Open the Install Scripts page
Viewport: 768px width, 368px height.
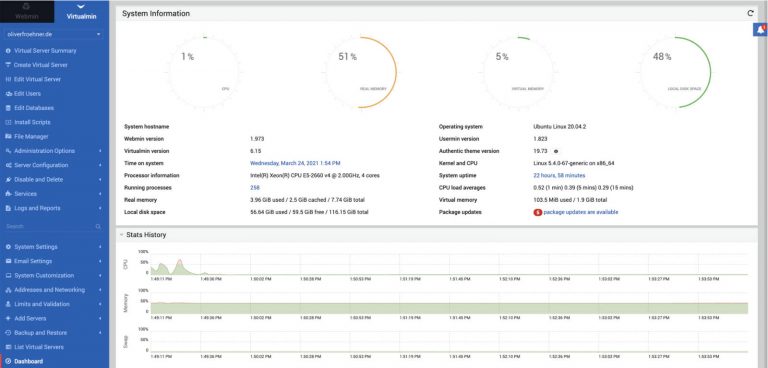pyautogui.click(x=32, y=122)
